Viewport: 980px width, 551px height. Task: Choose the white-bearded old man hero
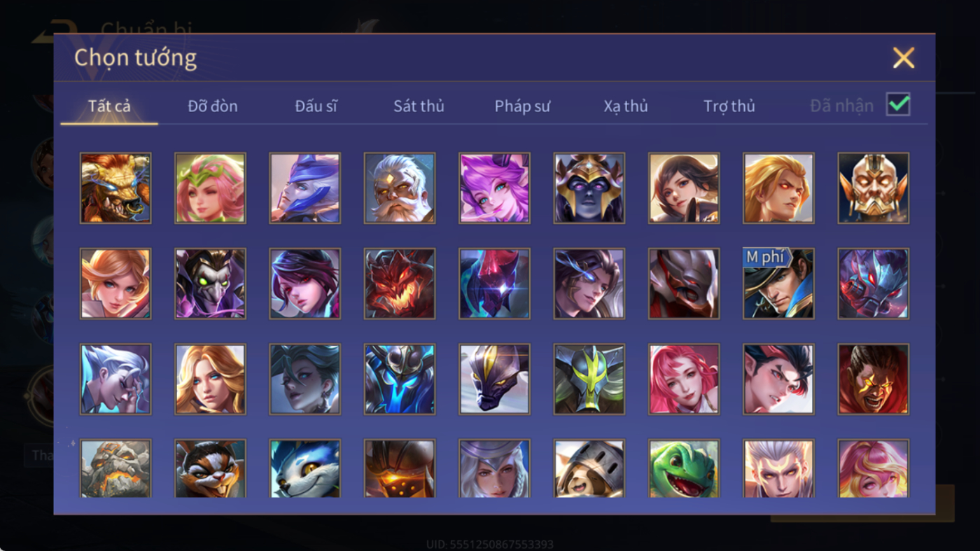[399, 188]
